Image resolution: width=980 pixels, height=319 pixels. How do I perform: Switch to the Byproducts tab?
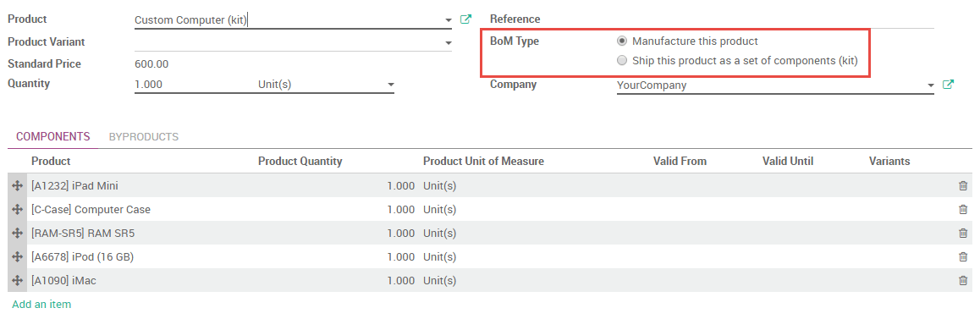tap(144, 136)
